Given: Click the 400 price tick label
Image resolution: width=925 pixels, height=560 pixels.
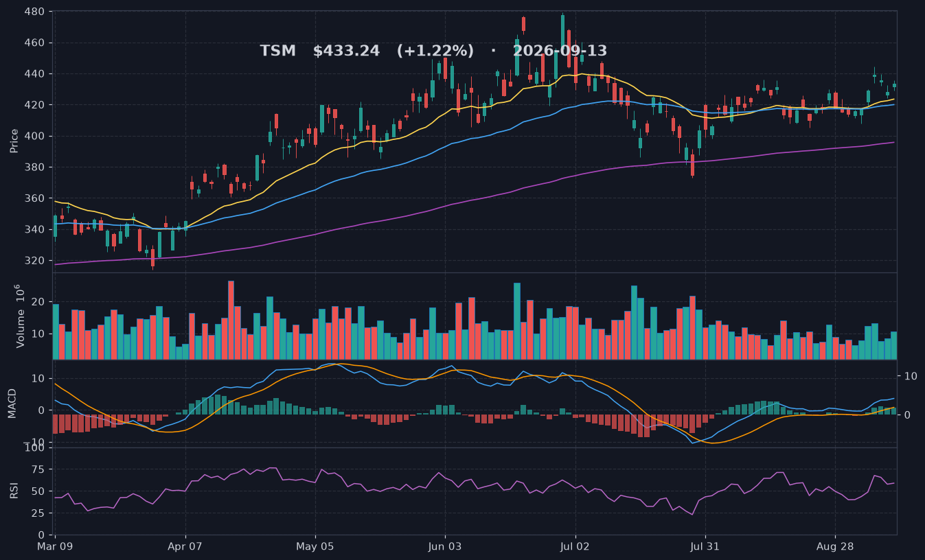Looking at the screenshot, I should [x=34, y=136].
